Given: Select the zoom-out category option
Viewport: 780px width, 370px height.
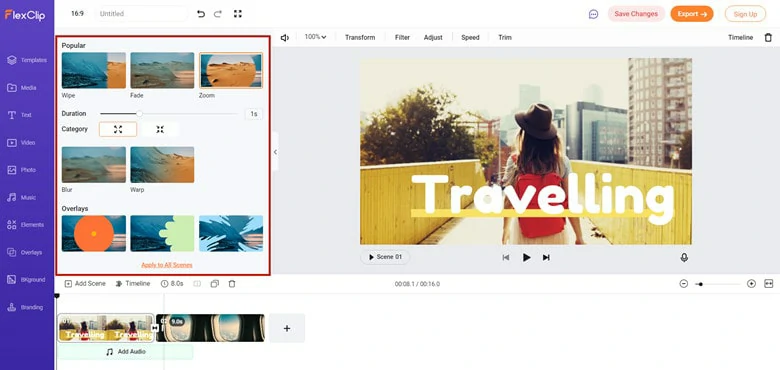Looking at the screenshot, I should click(160, 129).
